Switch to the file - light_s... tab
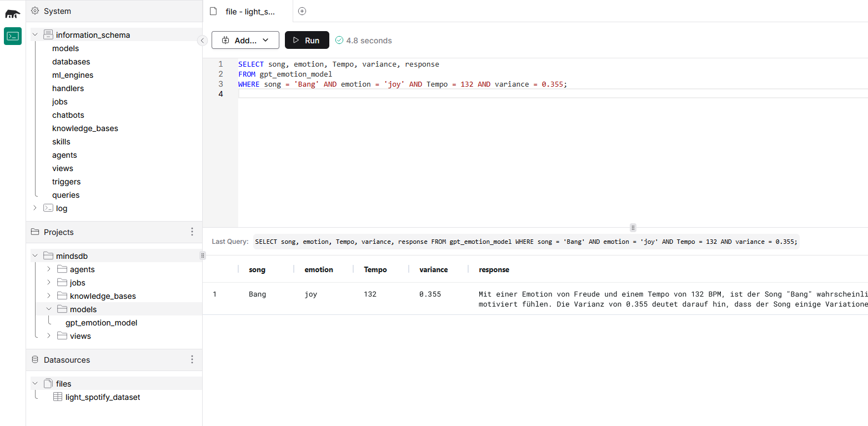The width and height of the screenshot is (868, 426). pyautogui.click(x=249, y=11)
